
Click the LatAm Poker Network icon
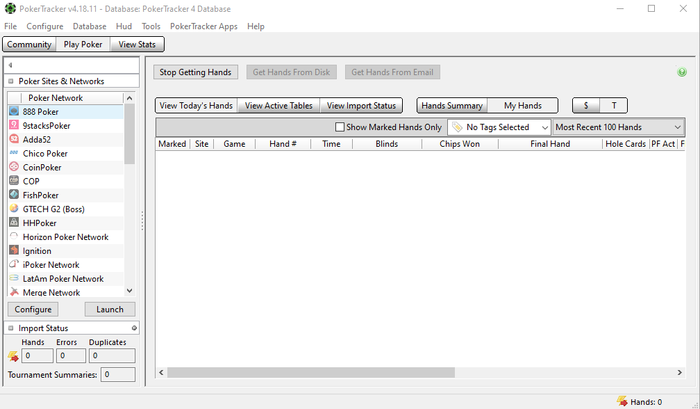point(14,278)
